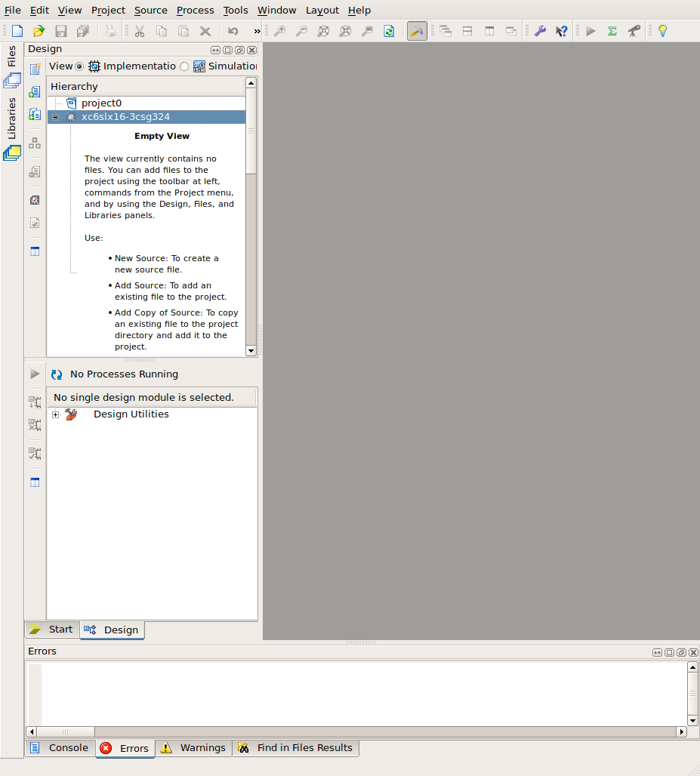Viewport: 700px width, 776px height.
Task: Open the Tools menu
Action: (x=236, y=11)
